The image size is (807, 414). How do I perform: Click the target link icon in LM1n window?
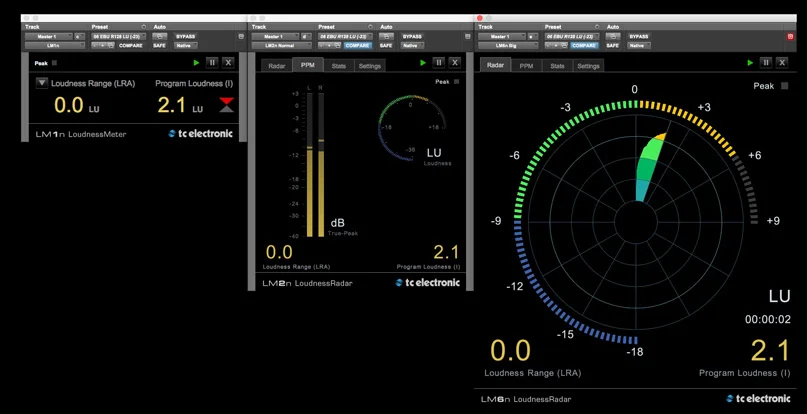241,37
